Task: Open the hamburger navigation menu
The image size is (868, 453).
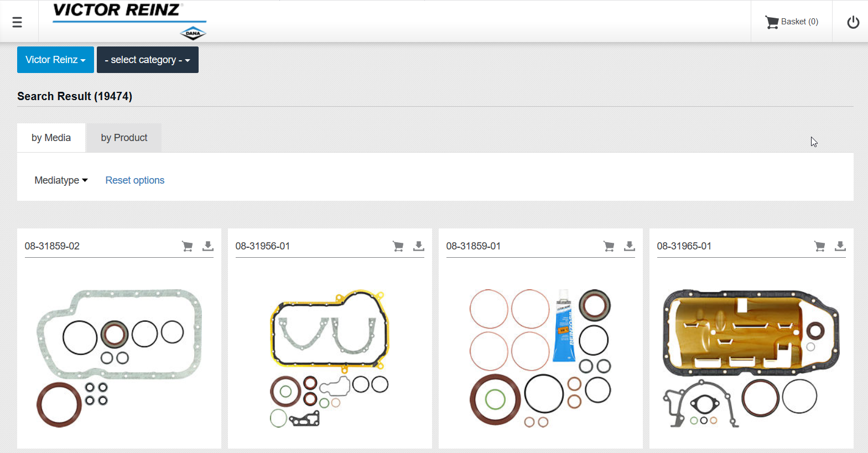Action: (17, 22)
